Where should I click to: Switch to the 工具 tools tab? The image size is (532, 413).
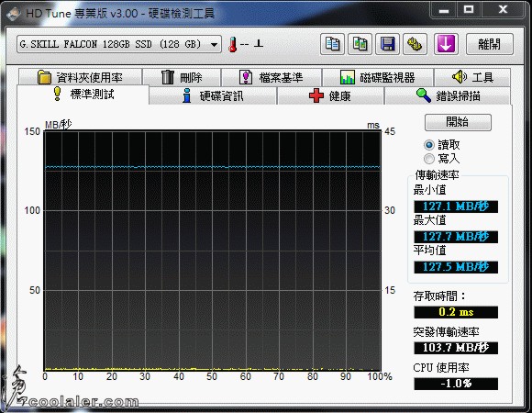coord(472,77)
